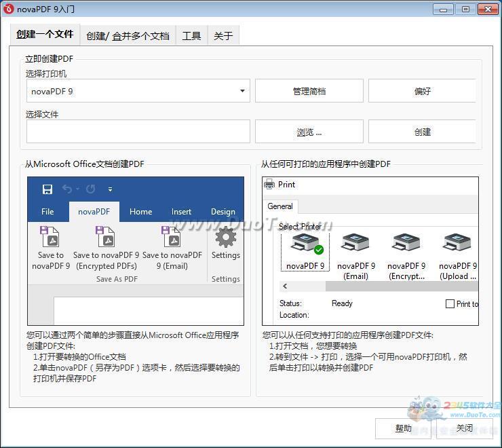The width and height of the screenshot is (502, 448).
Task: Click the Select Printer label
Action: coord(300,227)
